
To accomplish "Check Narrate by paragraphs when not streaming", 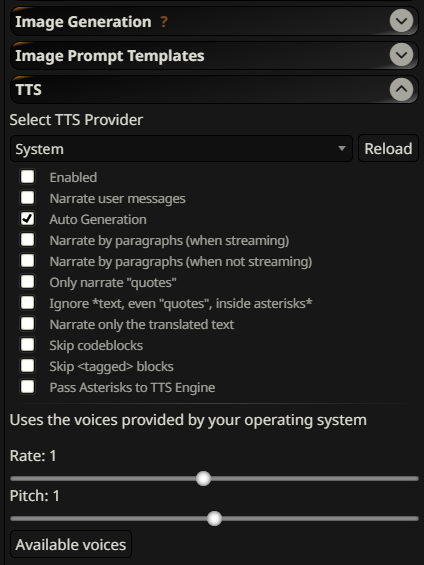I will (28, 261).
